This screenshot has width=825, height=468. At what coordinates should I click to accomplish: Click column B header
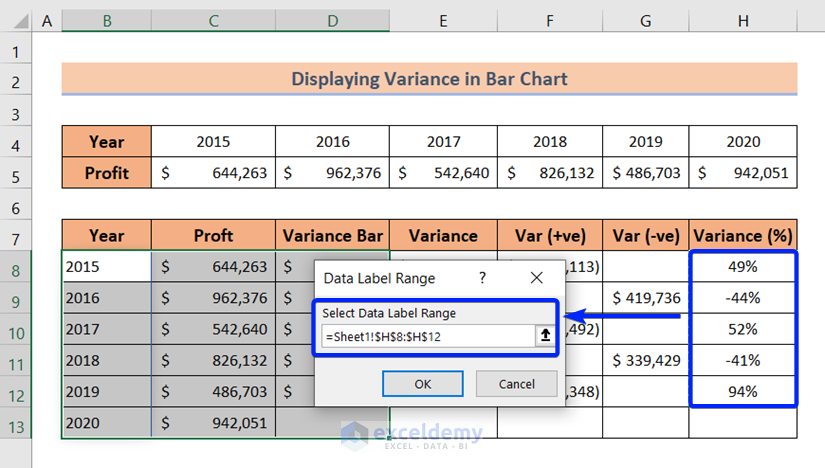(107, 21)
